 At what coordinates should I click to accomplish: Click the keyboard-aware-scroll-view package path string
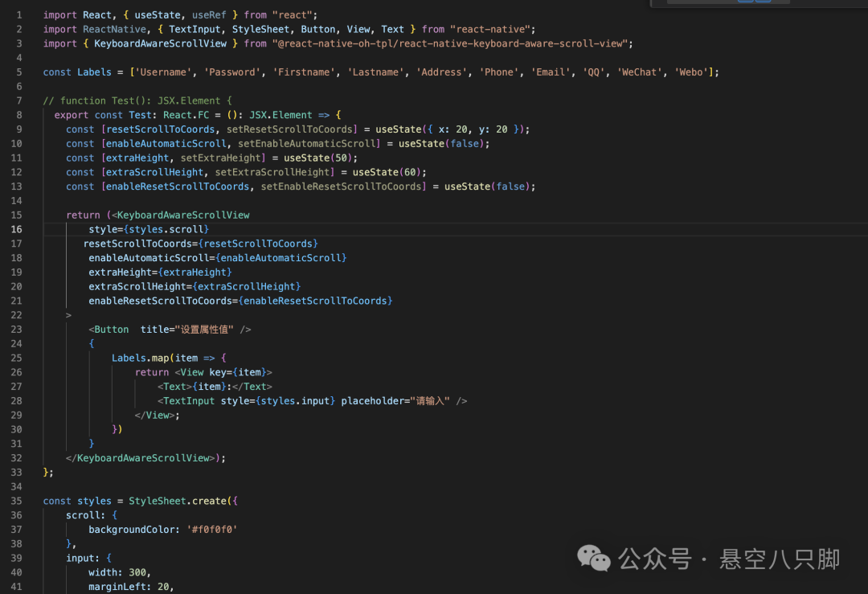[449, 43]
